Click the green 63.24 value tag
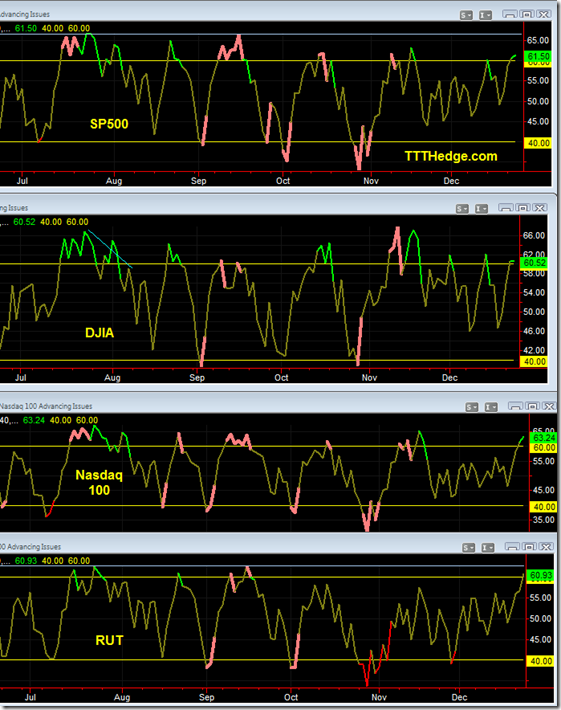This screenshot has height=710, width=561. pyautogui.click(x=543, y=437)
